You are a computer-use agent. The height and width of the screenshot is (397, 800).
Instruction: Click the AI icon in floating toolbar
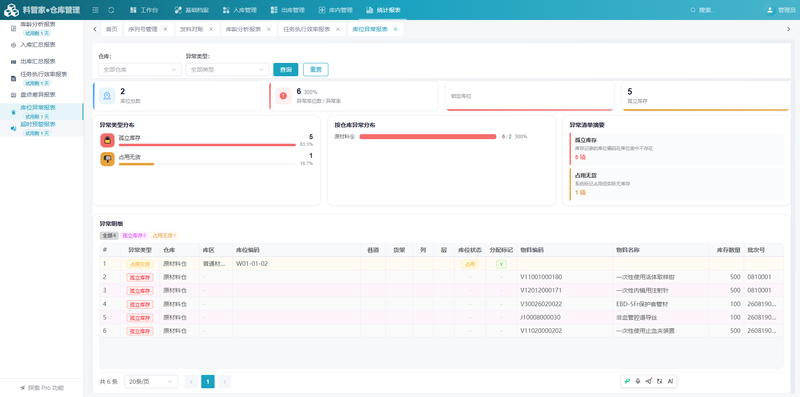point(670,381)
